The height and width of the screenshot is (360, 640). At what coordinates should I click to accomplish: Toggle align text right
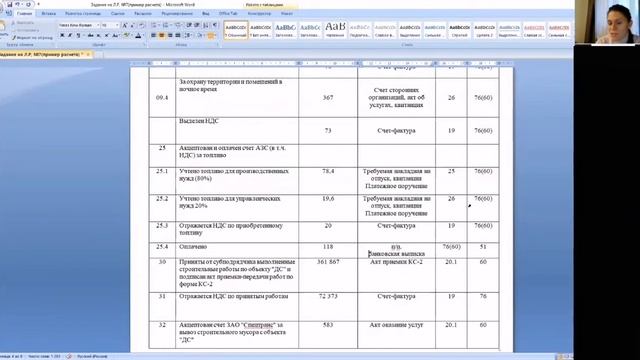tap(170, 36)
